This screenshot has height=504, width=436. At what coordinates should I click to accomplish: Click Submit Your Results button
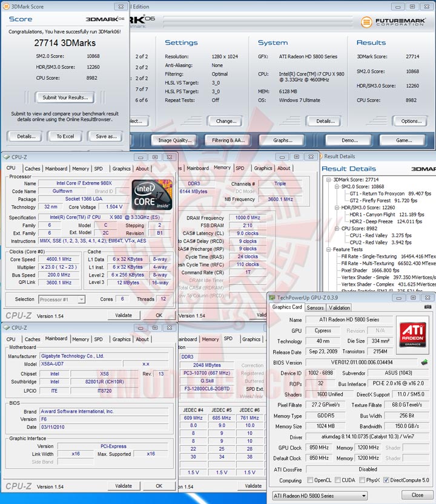(x=65, y=97)
